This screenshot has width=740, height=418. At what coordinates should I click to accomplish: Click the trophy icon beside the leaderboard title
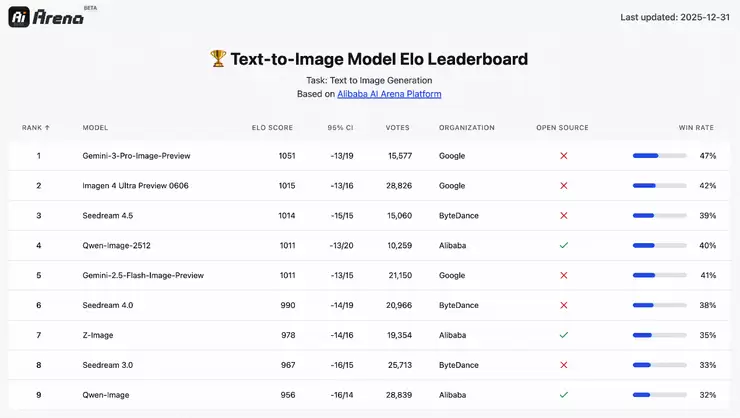click(218, 59)
